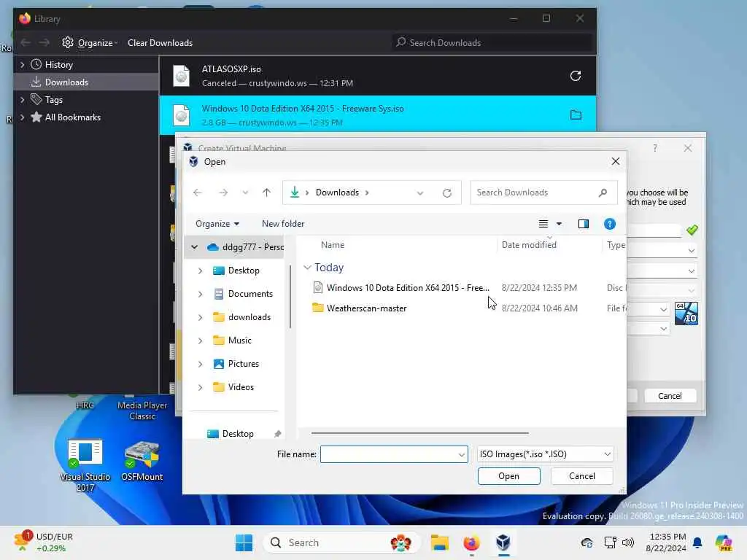Collapse the Today group
This screenshot has height=560, width=747.
(x=307, y=268)
